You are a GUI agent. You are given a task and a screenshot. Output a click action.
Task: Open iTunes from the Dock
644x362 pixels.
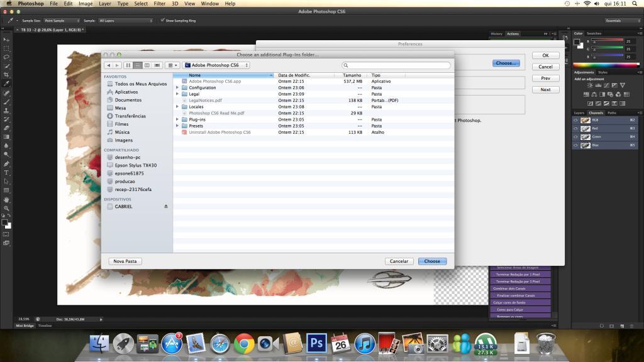point(364,343)
